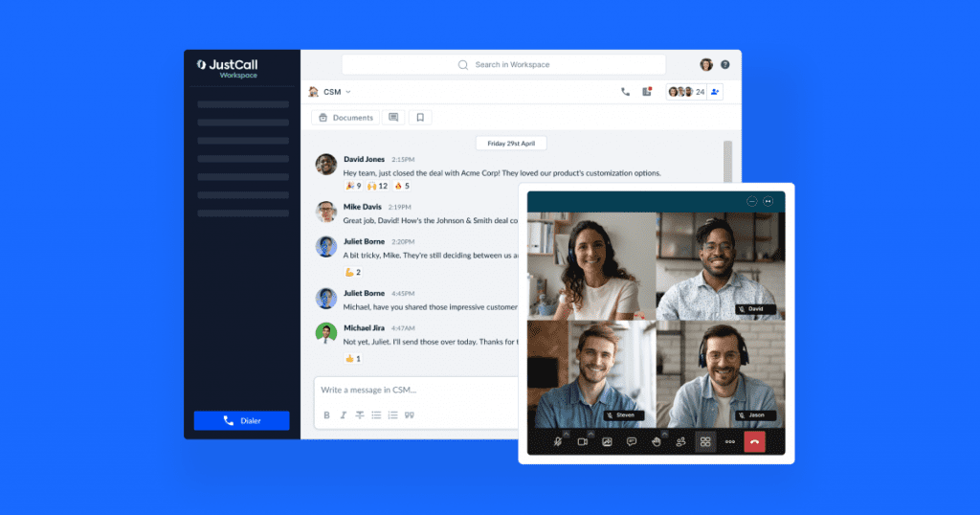
Task: View the 24 channel members
Action: click(x=686, y=92)
